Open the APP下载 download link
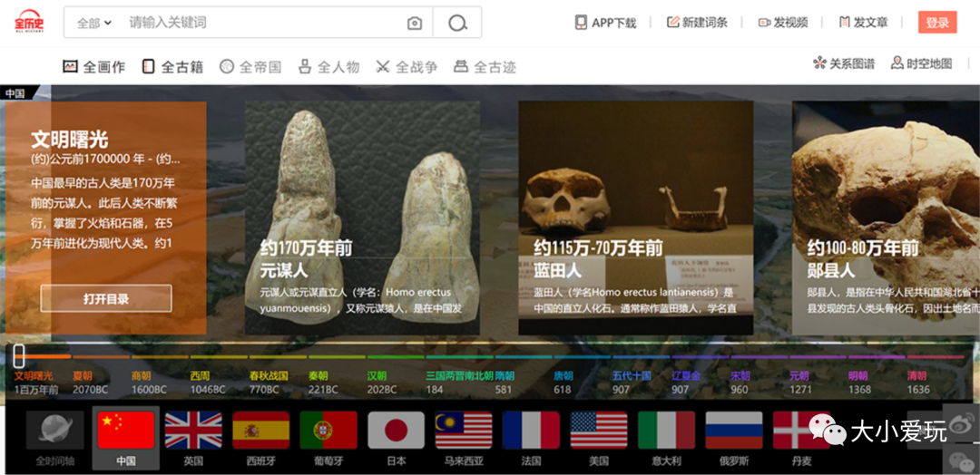The image size is (980, 475). pyautogui.click(x=605, y=23)
